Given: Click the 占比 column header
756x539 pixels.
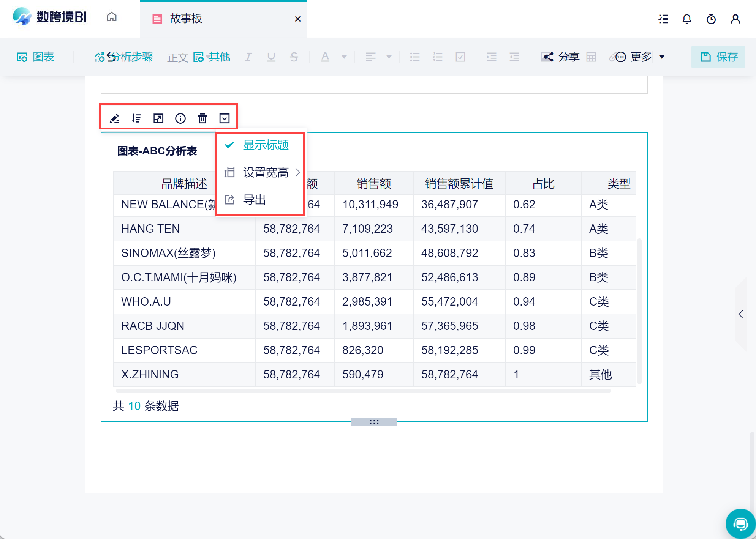Looking at the screenshot, I should (544, 184).
